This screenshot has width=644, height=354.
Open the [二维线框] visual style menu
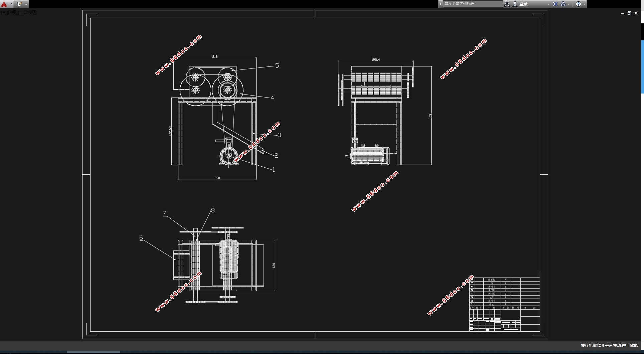pos(27,13)
